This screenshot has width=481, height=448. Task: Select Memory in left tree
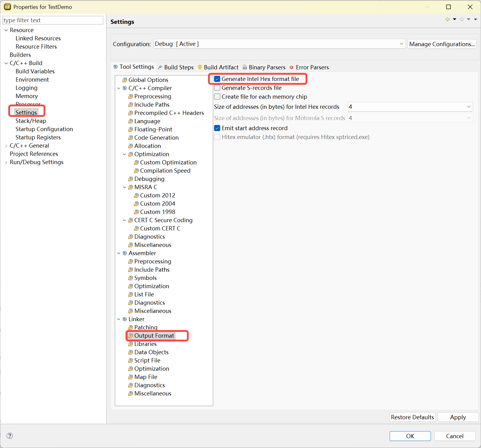click(x=27, y=96)
